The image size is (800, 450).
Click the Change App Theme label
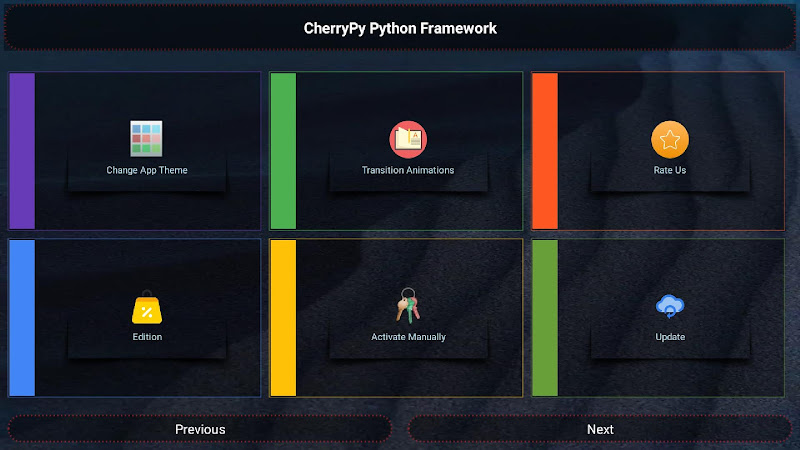[147, 170]
